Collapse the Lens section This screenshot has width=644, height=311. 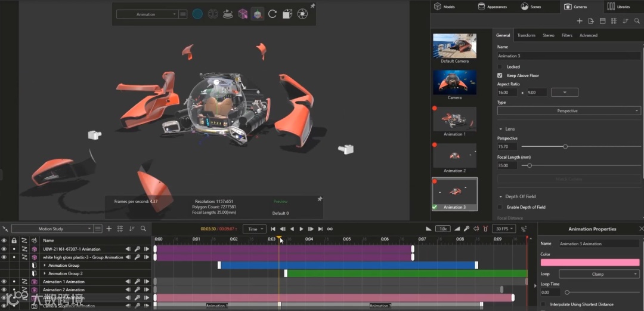pos(501,129)
